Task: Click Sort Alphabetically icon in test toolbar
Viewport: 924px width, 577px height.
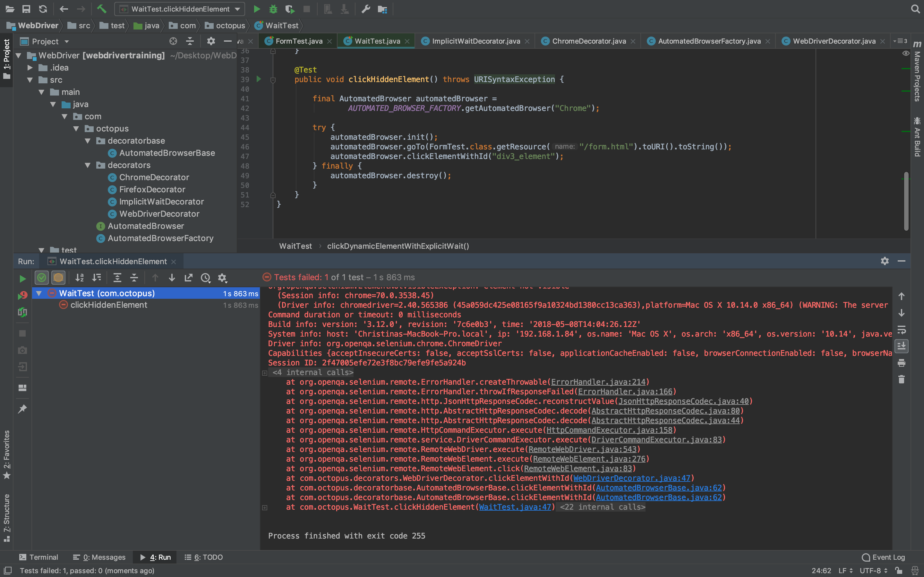Action: click(80, 278)
